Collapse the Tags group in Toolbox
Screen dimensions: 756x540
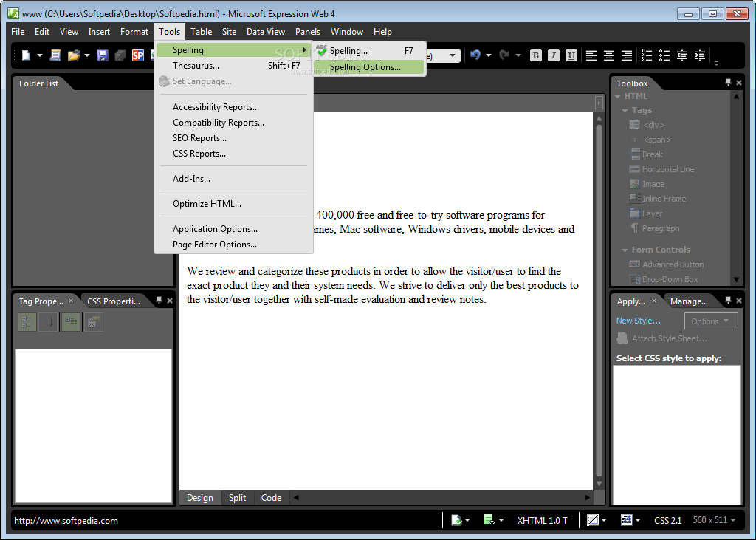coord(625,111)
